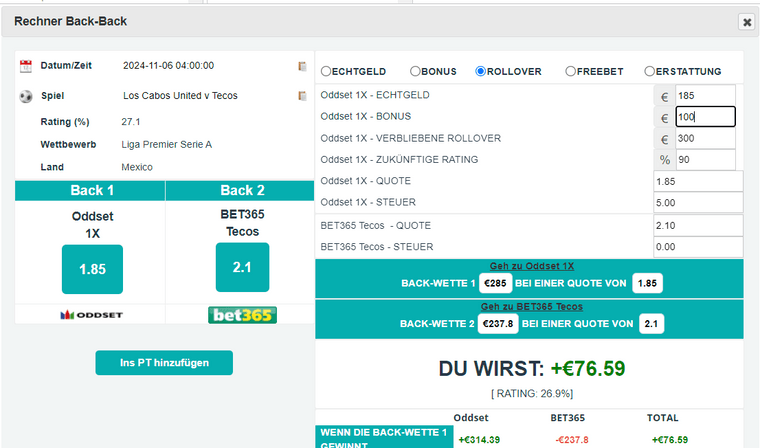Open the Geh zu Oddset 1X link
The image size is (760, 448).
click(x=532, y=266)
